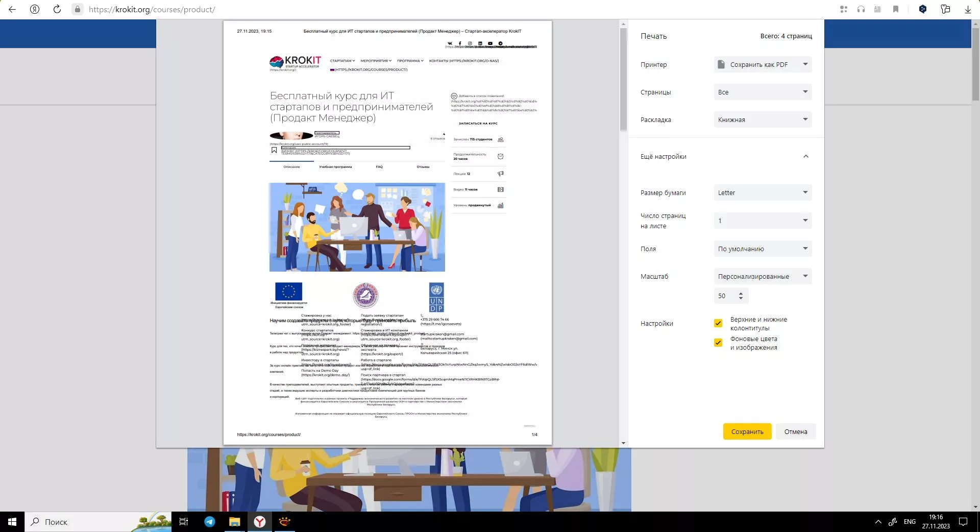This screenshot has height=532, width=980.
Task: Open the layout dropdown showing 'Книжная'
Action: pyautogui.click(x=763, y=119)
